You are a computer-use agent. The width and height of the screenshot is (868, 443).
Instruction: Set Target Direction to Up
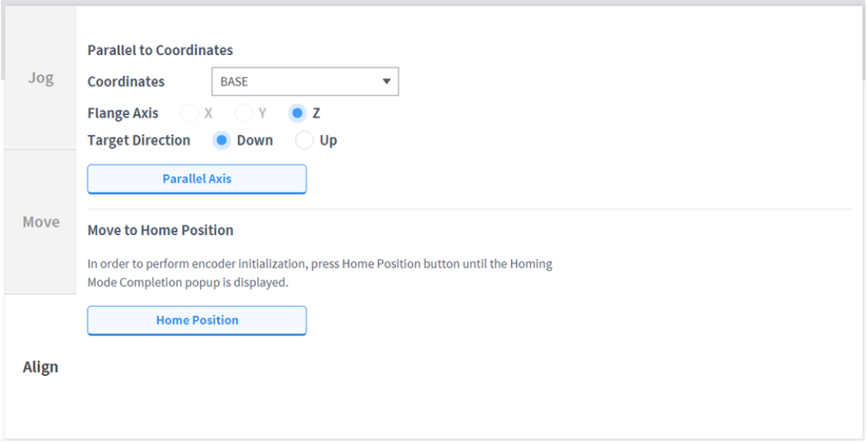tap(304, 140)
